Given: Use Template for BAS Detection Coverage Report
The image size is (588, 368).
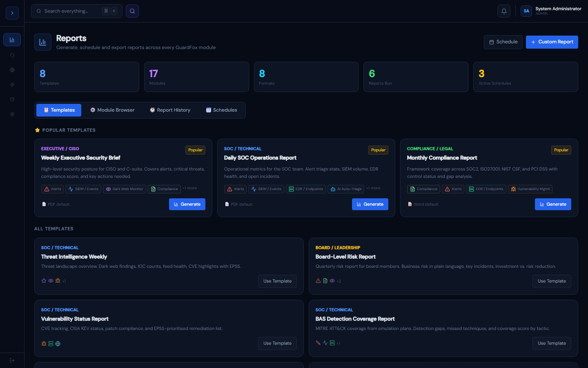Looking at the screenshot, I should pos(552,343).
